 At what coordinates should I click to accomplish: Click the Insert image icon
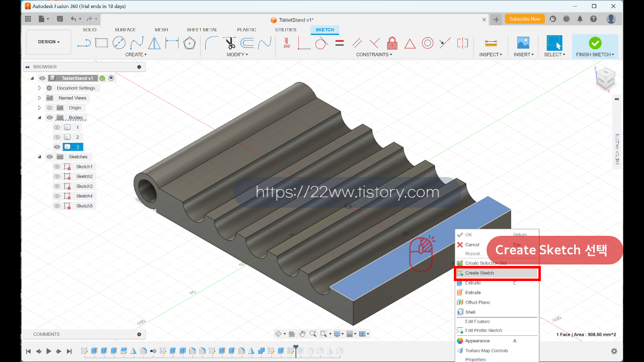click(x=523, y=43)
